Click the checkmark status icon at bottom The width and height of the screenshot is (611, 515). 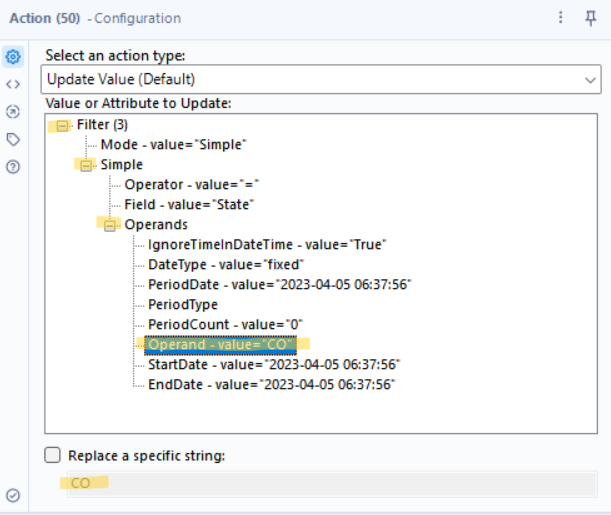[x=13, y=495]
